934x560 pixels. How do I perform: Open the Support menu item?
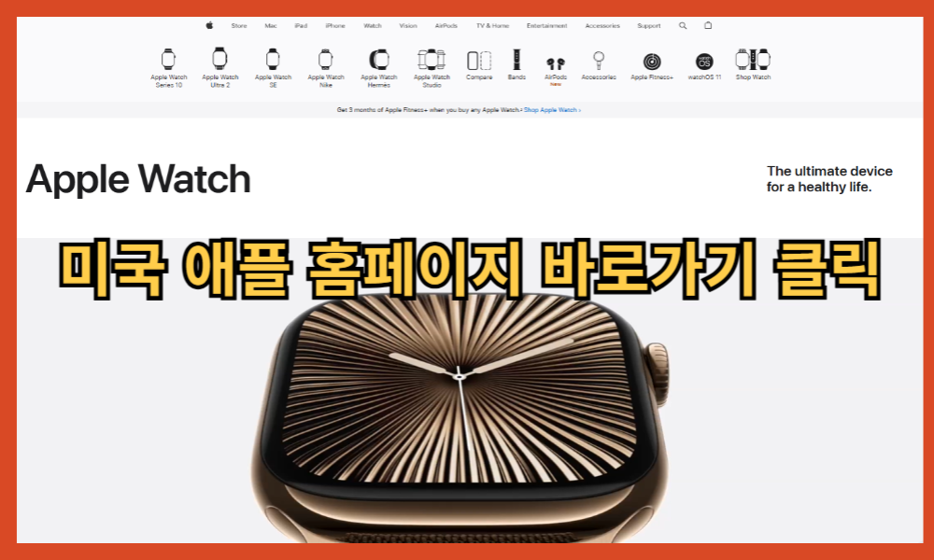tap(649, 25)
